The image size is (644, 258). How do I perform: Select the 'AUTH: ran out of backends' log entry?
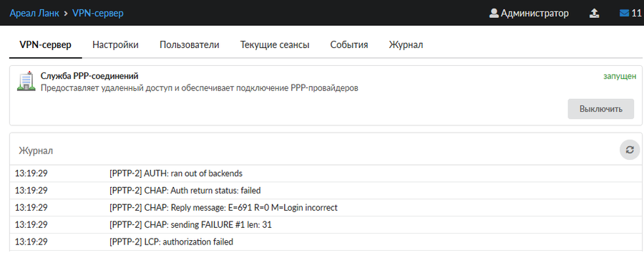click(326, 173)
